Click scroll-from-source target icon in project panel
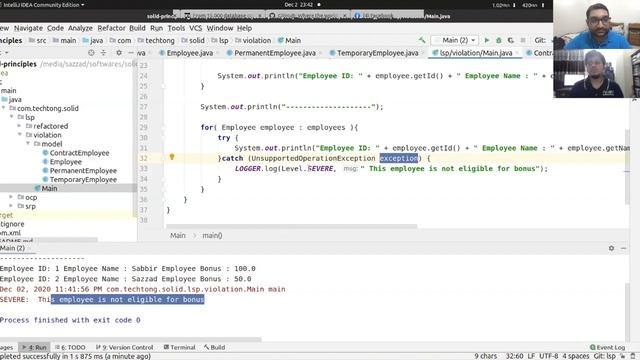 [x=91, y=53]
